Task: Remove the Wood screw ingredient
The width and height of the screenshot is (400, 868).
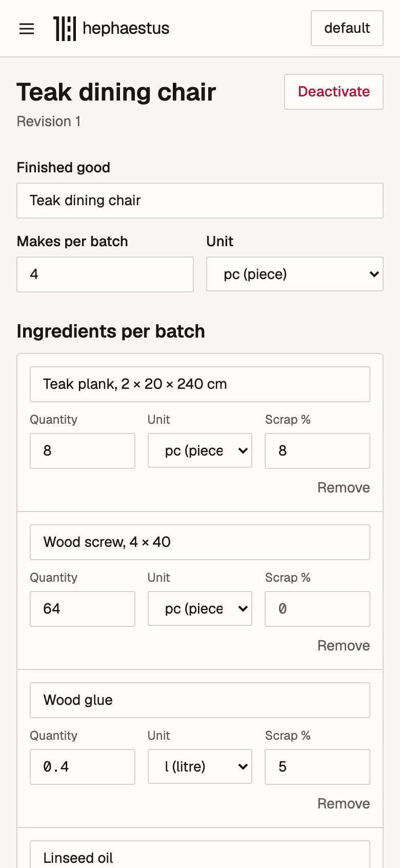Action: click(344, 645)
